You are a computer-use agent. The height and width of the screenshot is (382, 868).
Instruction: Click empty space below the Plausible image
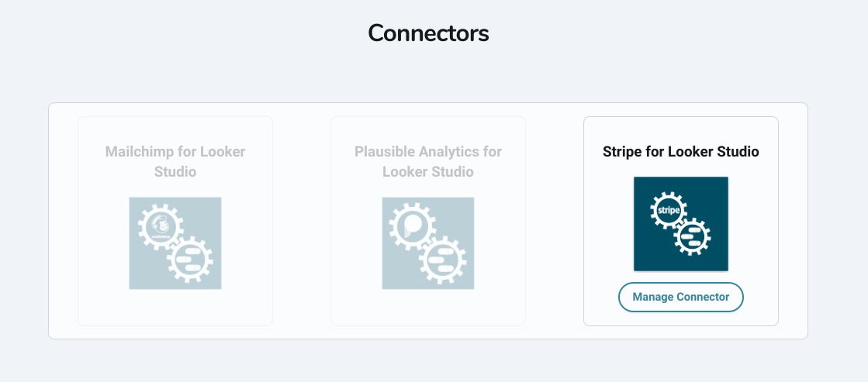[x=428, y=308]
